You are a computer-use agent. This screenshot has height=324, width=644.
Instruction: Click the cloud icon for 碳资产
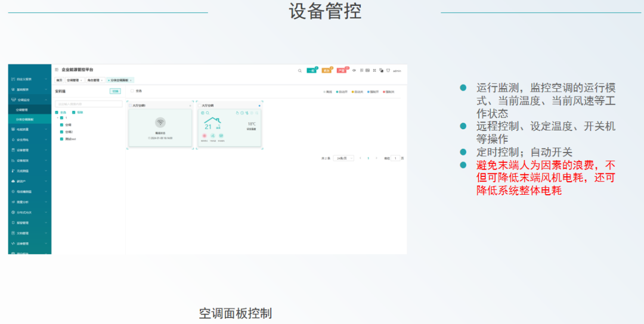(13, 181)
